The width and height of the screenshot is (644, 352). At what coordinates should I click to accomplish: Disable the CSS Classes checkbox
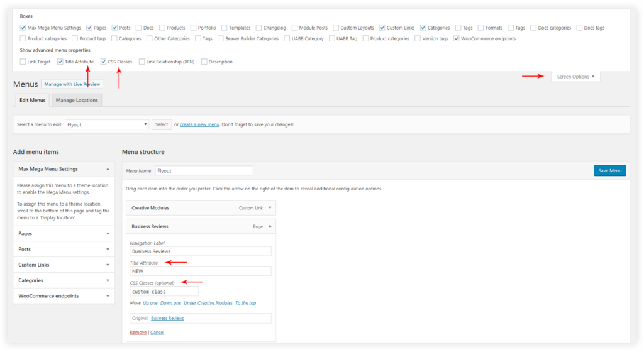point(104,62)
